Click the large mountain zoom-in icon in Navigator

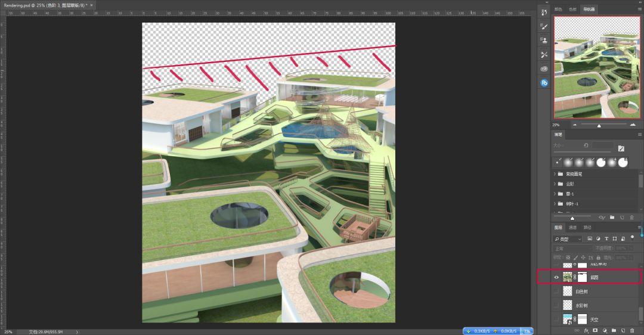coord(633,125)
